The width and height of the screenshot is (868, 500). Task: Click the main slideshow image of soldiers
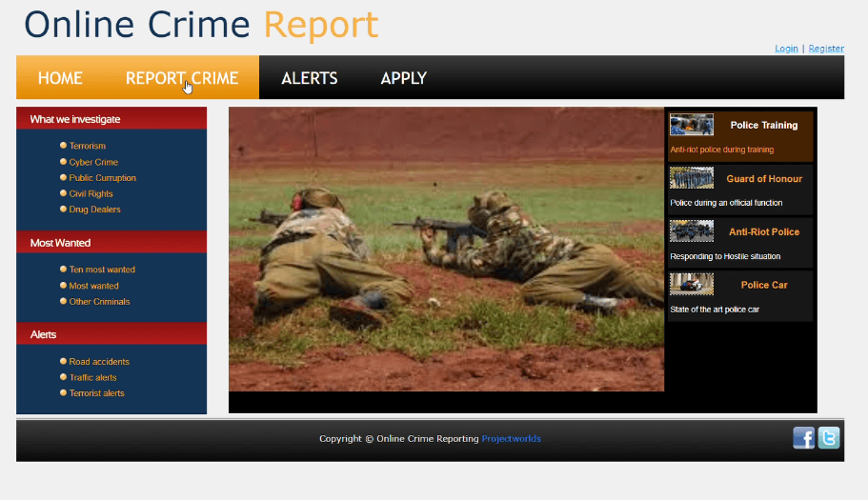(x=446, y=249)
